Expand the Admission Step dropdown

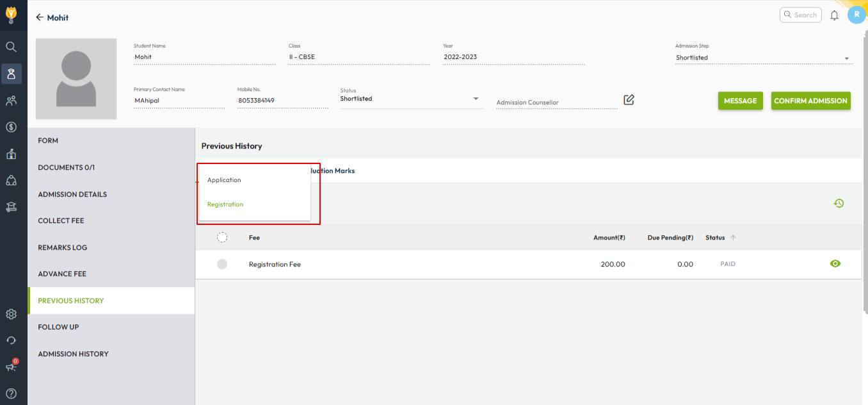pyautogui.click(x=847, y=58)
